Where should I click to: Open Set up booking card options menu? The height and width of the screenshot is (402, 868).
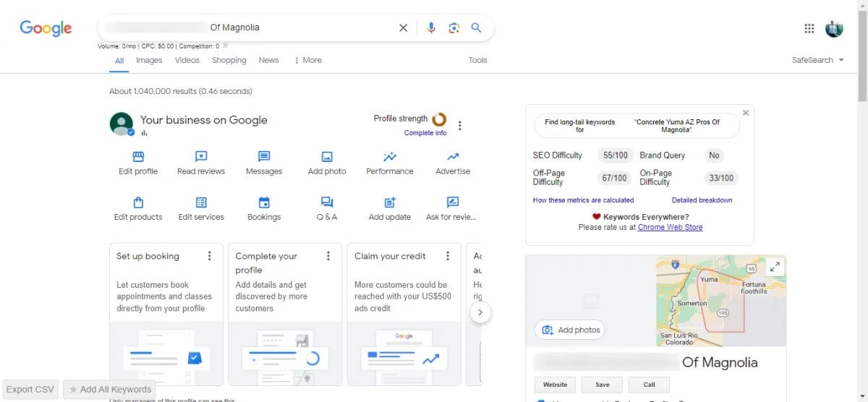pos(210,256)
